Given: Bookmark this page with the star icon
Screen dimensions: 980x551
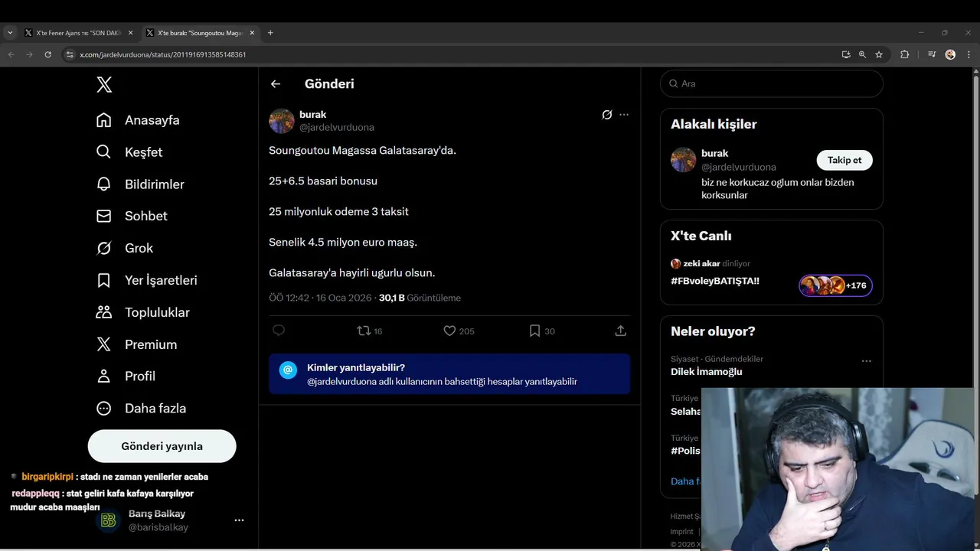Looking at the screenshot, I should pos(879,54).
